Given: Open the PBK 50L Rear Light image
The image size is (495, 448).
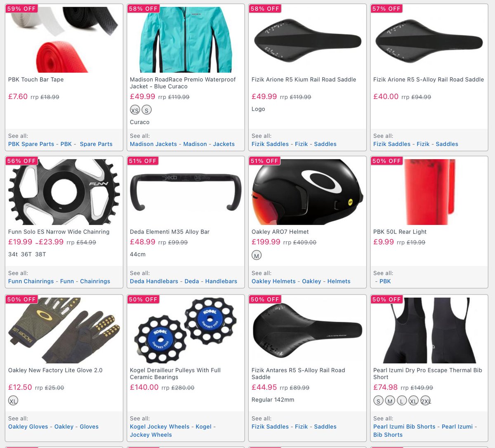Looking at the screenshot, I should click(429, 192).
